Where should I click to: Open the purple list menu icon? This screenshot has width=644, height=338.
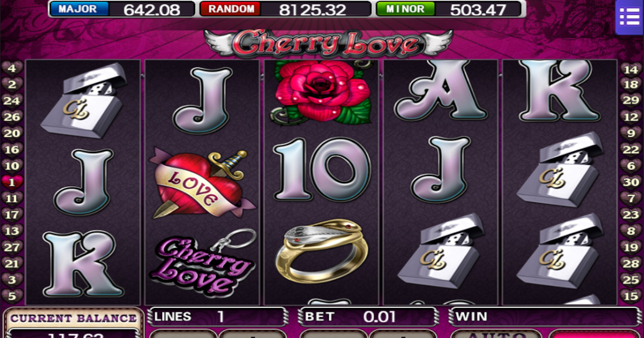click(630, 17)
